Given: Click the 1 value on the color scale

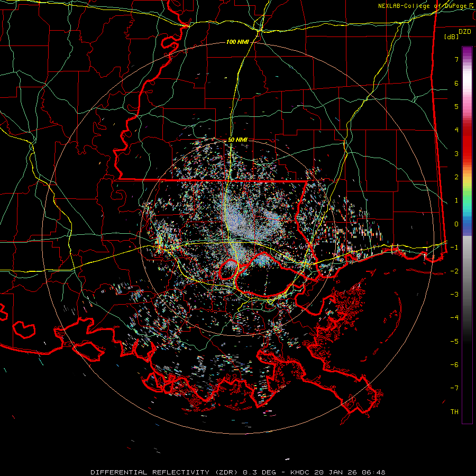Looking at the screenshot, I should 456,200.
